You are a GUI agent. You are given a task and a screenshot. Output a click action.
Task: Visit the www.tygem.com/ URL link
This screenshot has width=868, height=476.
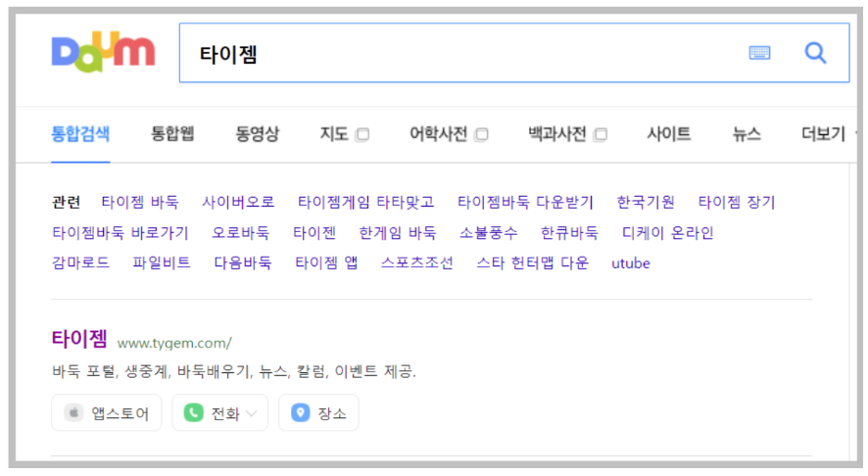click(x=174, y=343)
